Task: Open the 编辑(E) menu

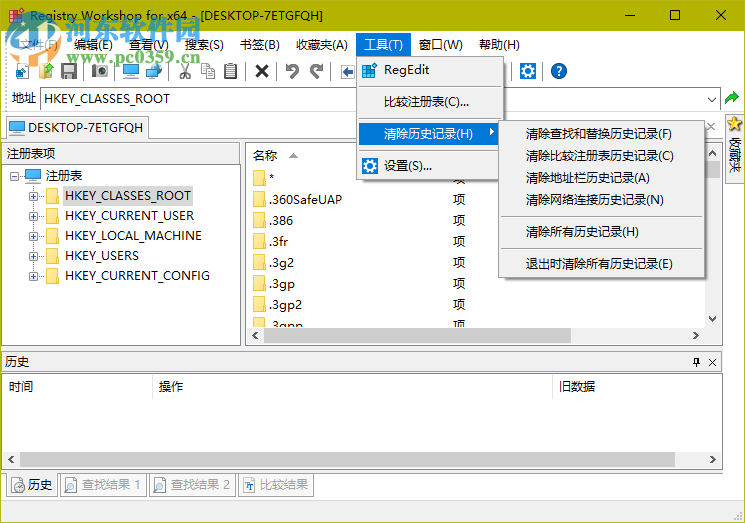Action: [93, 45]
